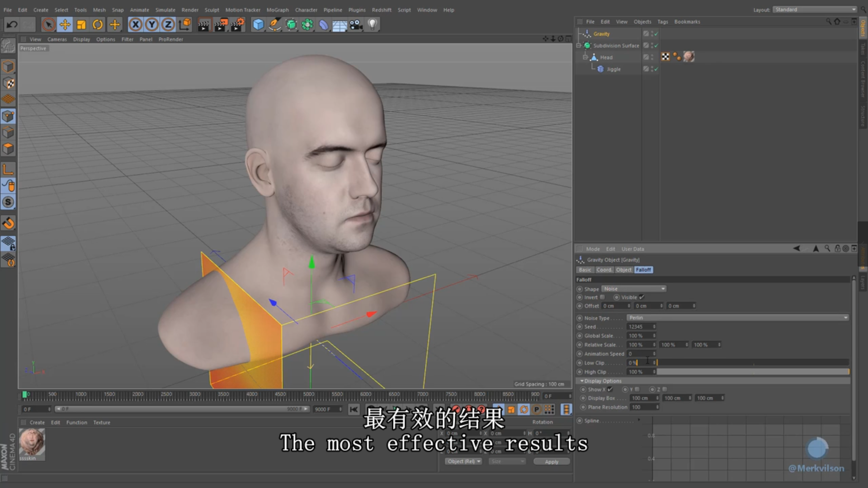Toggle Y axis lock
868x488 pixels.
[x=151, y=24]
